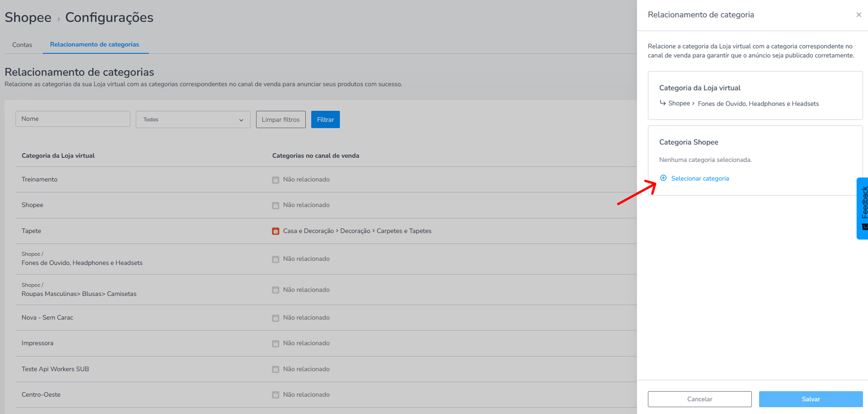The width and height of the screenshot is (868, 414).
Task: Click the Cancelar button
Action: click(700, 399)
